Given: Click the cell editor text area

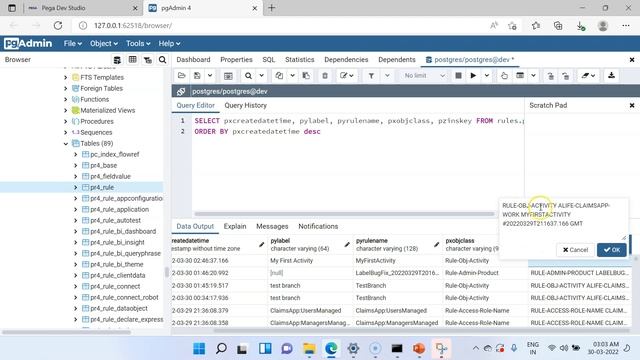Looking at the screenshot, I should 563,219.
